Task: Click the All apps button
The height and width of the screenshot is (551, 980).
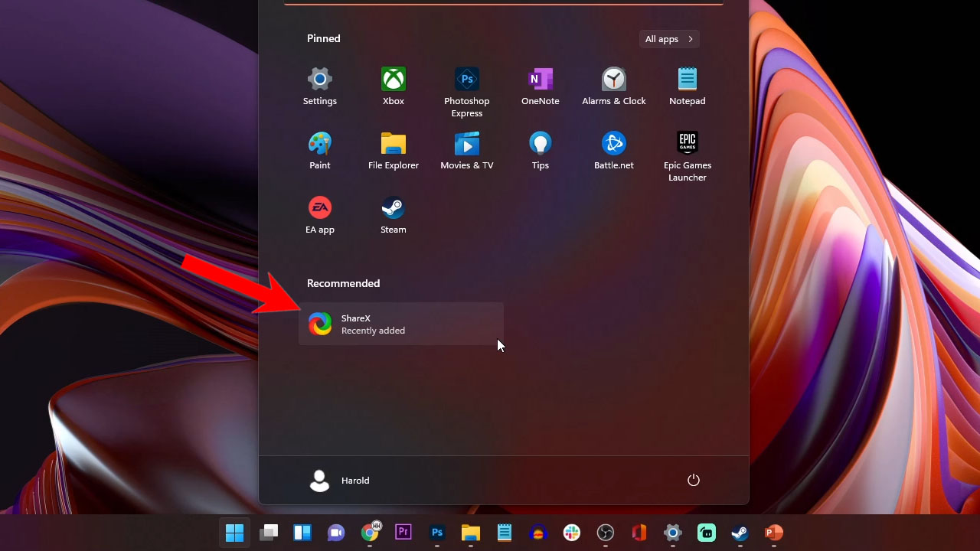Action: (x=669, y=39)
